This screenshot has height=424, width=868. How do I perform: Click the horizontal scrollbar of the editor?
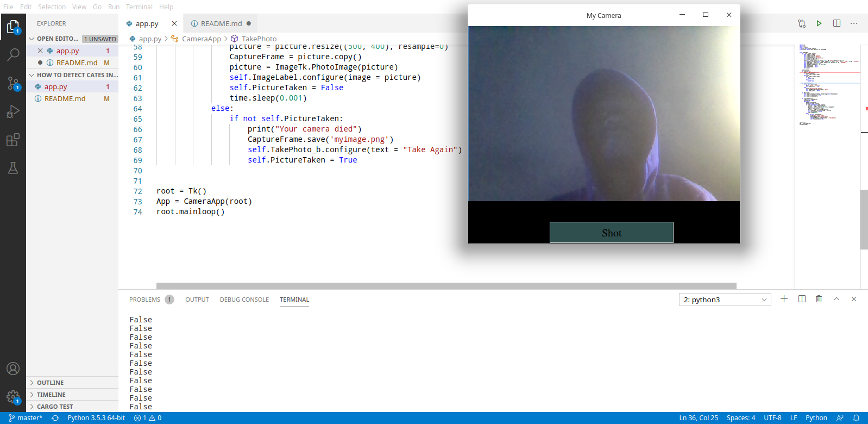(x=445, y=286)
